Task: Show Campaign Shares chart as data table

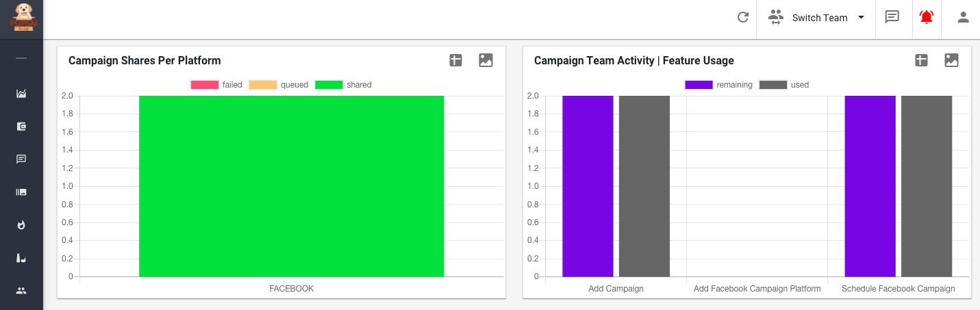Action: [455, 60]
